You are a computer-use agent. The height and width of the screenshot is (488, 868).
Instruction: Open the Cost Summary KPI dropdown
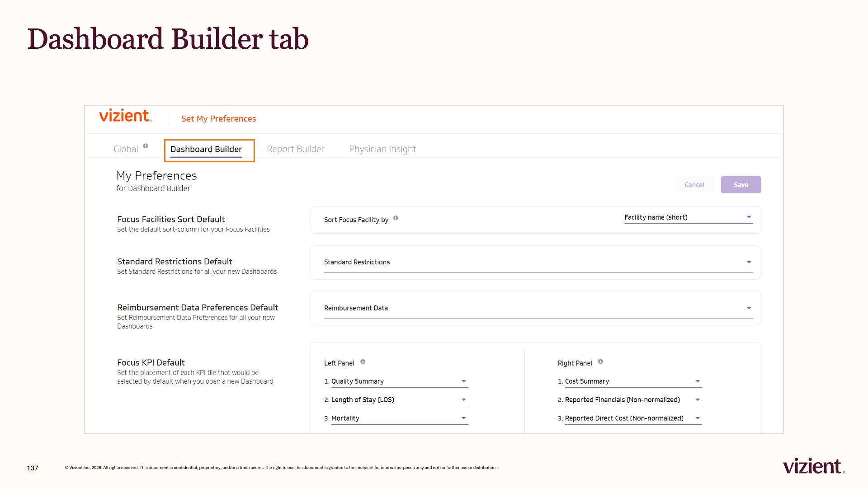coord(633,381)
